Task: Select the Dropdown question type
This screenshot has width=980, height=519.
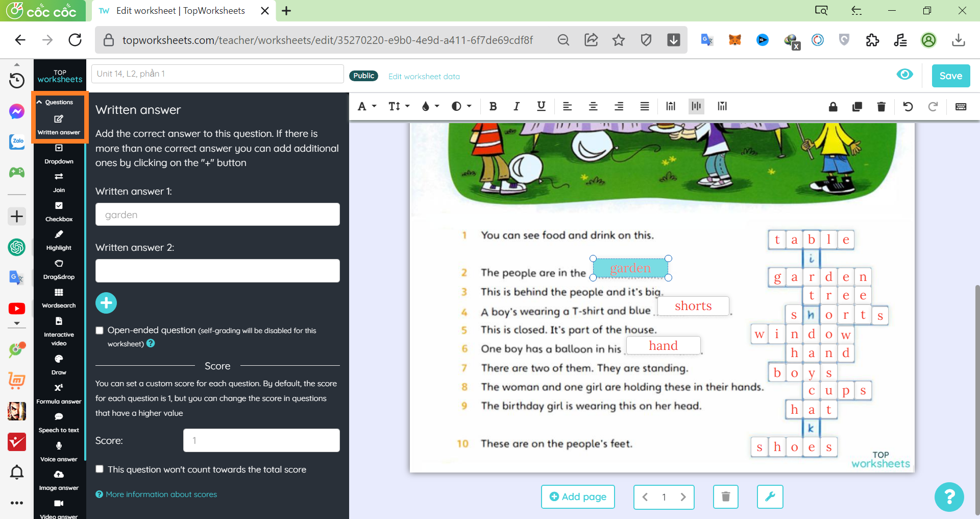Action: (59, 154)
